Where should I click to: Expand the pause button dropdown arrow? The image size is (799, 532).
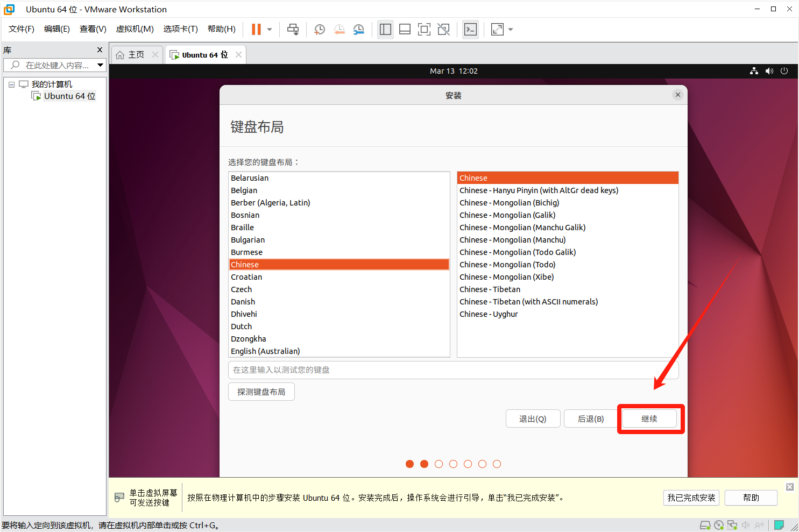[270, 30]
